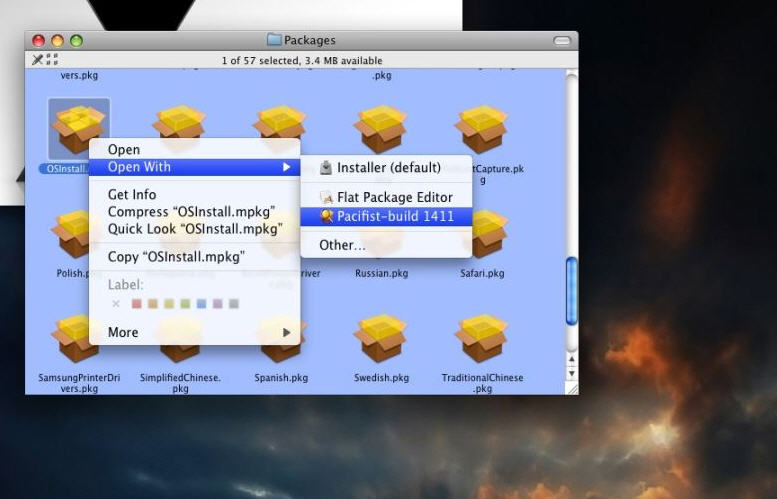Click the Spanish.pkg file name
This screenshot has height=499, width=777.
281,378
